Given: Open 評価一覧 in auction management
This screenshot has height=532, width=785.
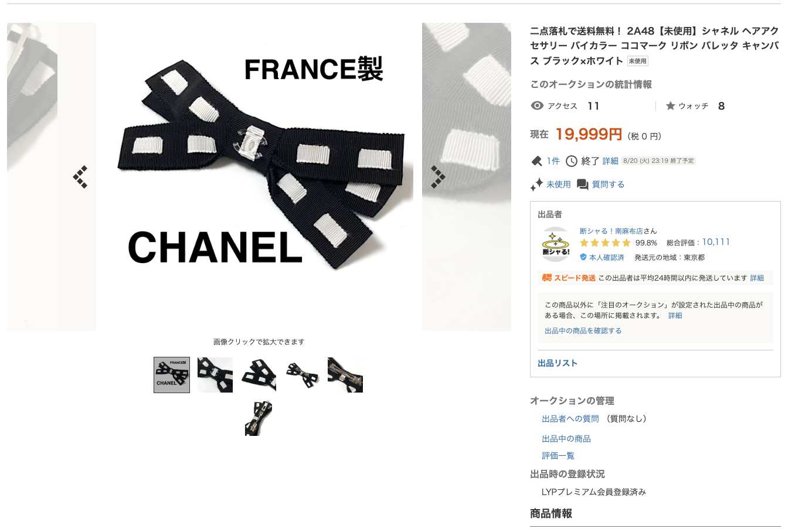Looking at the screenshot, I should (558, 456).
